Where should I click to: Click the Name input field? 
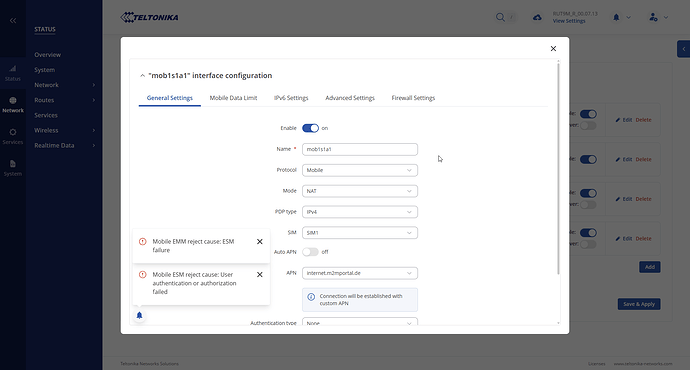(x=360, y=149)
